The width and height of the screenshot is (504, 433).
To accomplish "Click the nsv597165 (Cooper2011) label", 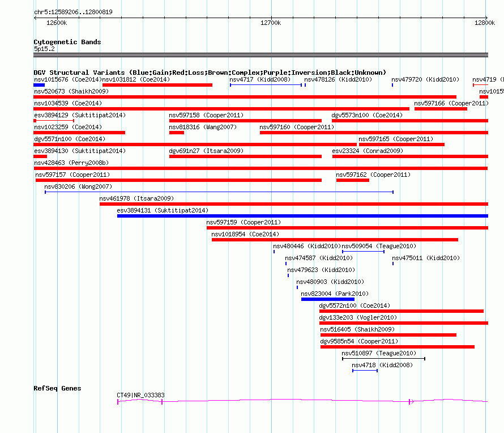I will tap(396, 139).
